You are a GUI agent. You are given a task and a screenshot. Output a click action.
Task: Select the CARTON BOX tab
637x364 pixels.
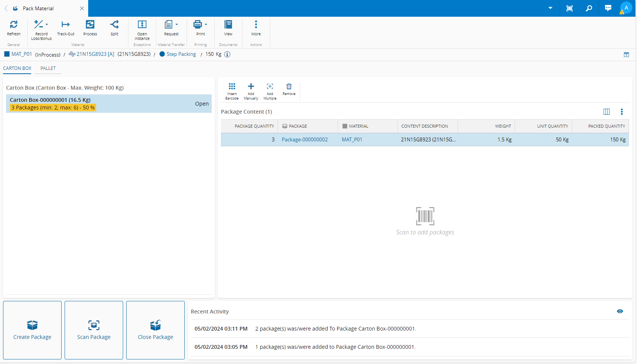point(17,68)
